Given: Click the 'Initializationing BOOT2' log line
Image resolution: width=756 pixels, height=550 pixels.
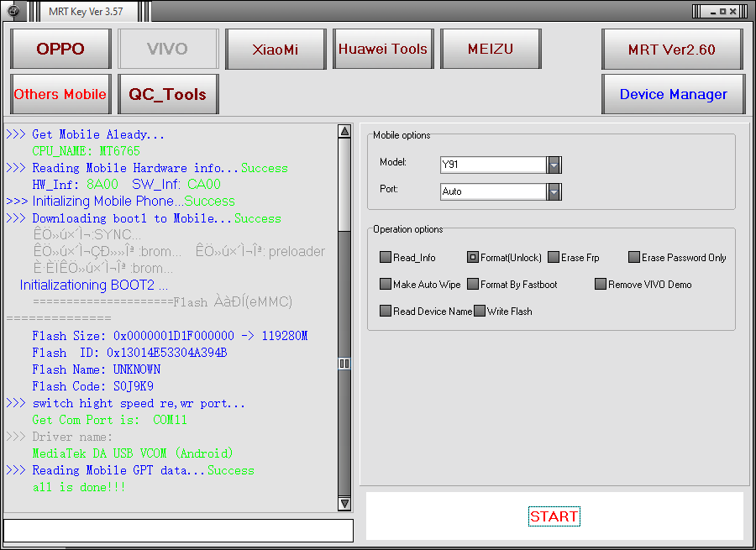Looking at the screenshot, I should coord(93,285).
